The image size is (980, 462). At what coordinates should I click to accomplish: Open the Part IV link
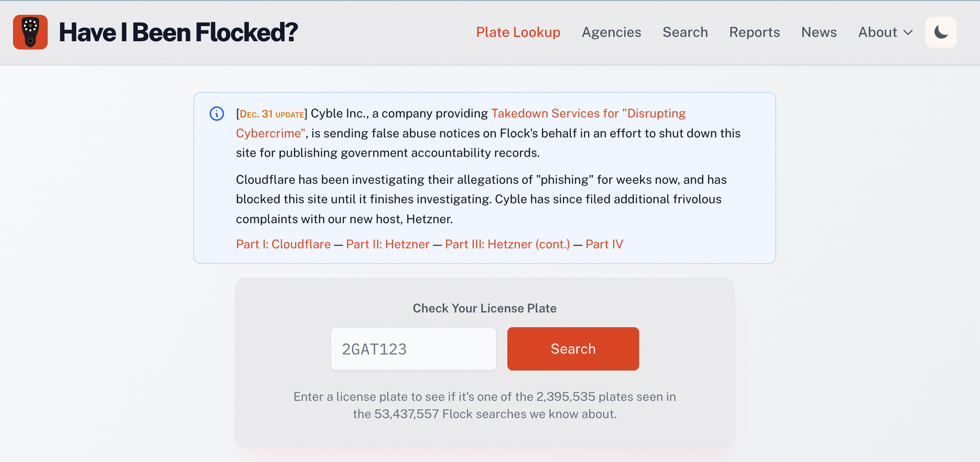[604, 244]
